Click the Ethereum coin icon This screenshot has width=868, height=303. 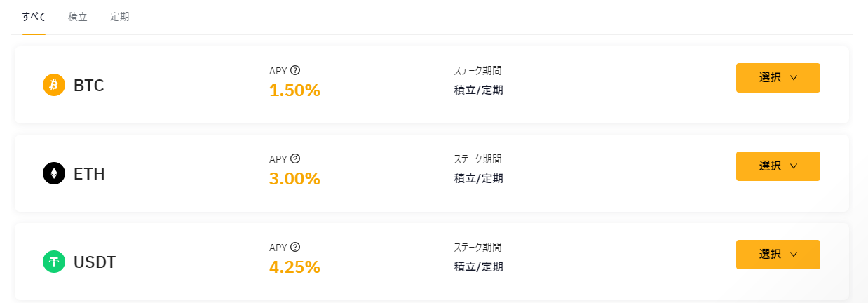[x=54, y=173]
